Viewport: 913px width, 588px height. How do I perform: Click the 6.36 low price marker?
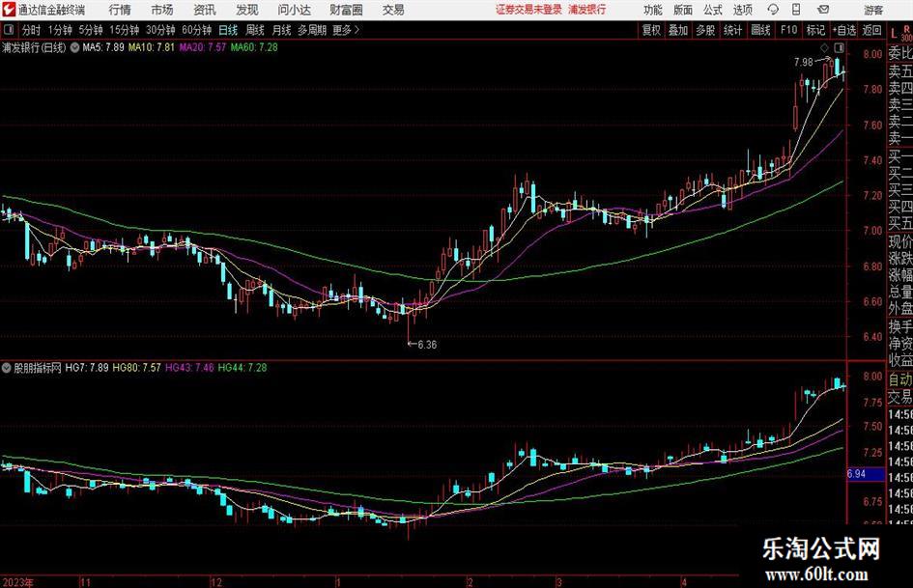coord(427,345)
